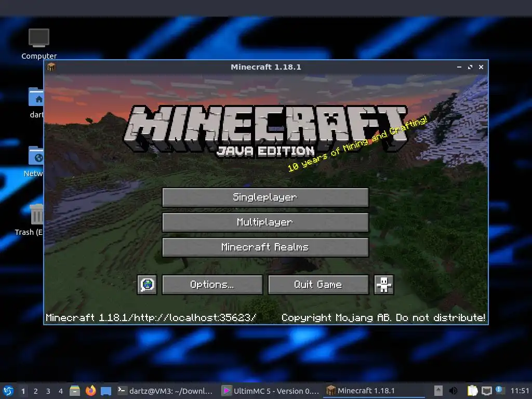Screen dimensions: 532x399
Task: Switch to workspace 2
Action: point(36,391)
